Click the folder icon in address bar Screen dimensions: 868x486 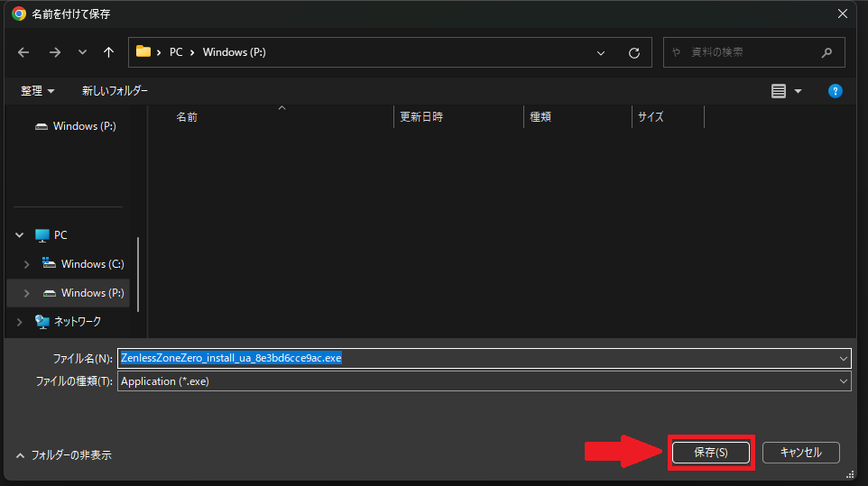tap(143, 51)
